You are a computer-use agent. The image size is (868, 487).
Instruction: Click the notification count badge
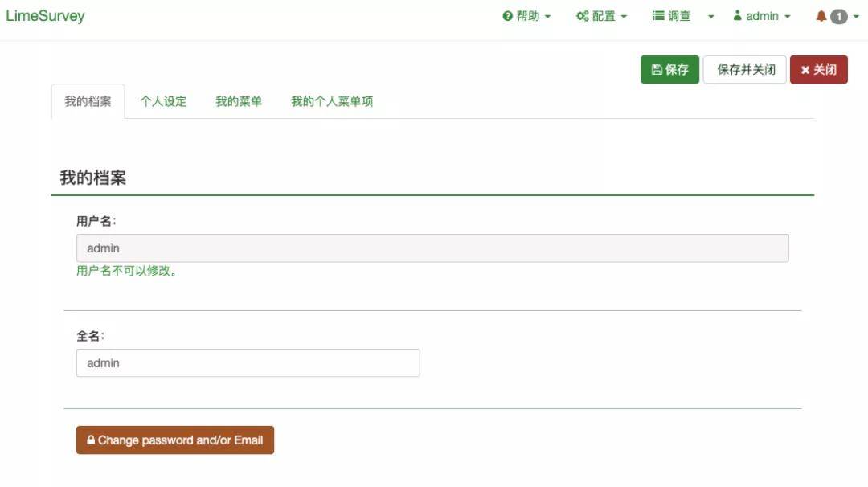(838, 17)
